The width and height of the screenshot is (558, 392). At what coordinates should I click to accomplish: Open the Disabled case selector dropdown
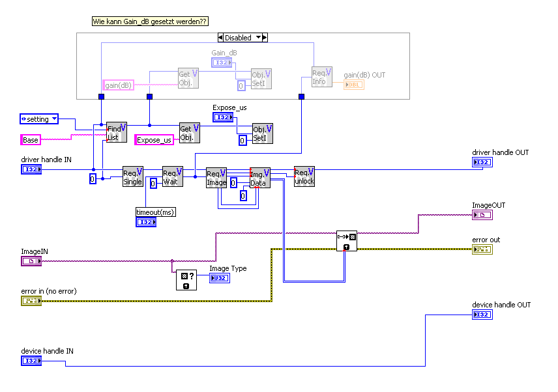pyautogui.click(x=259, y=38)
